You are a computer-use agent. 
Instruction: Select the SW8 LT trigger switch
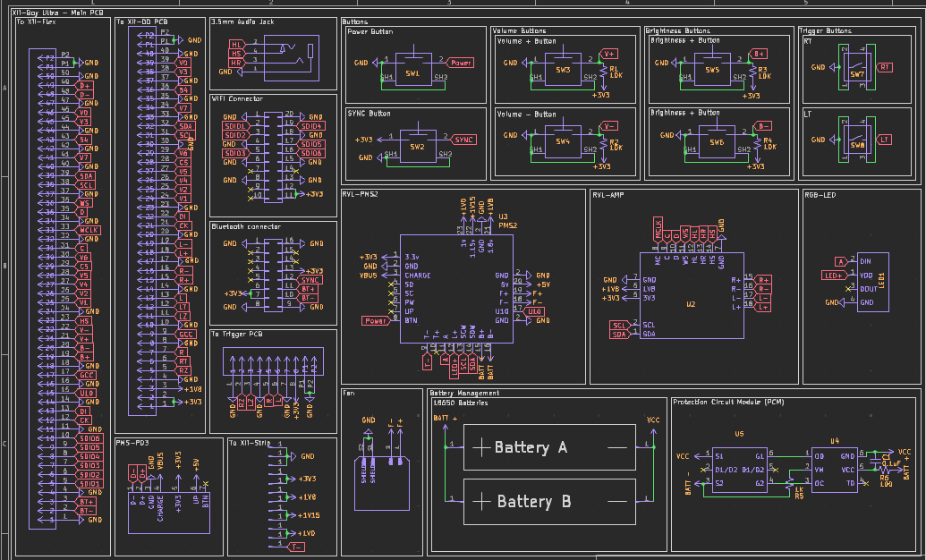(856, 140)
